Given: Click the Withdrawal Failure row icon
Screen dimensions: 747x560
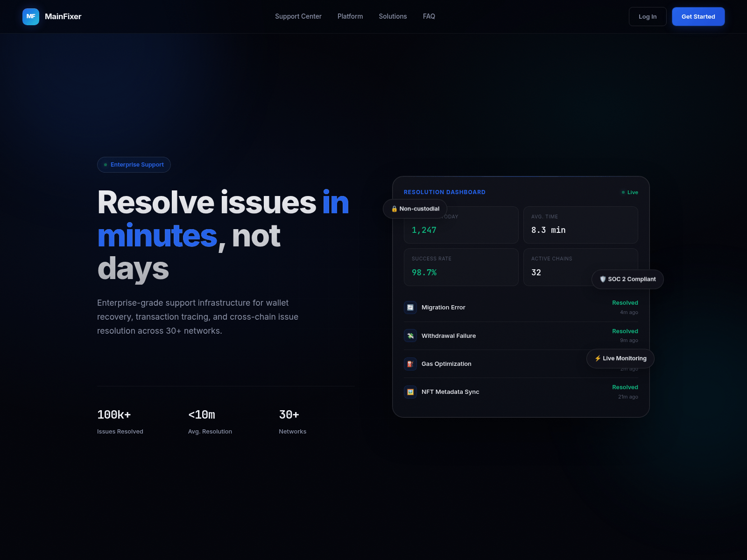Looking at the screenshot, I should tap(410, 336).
